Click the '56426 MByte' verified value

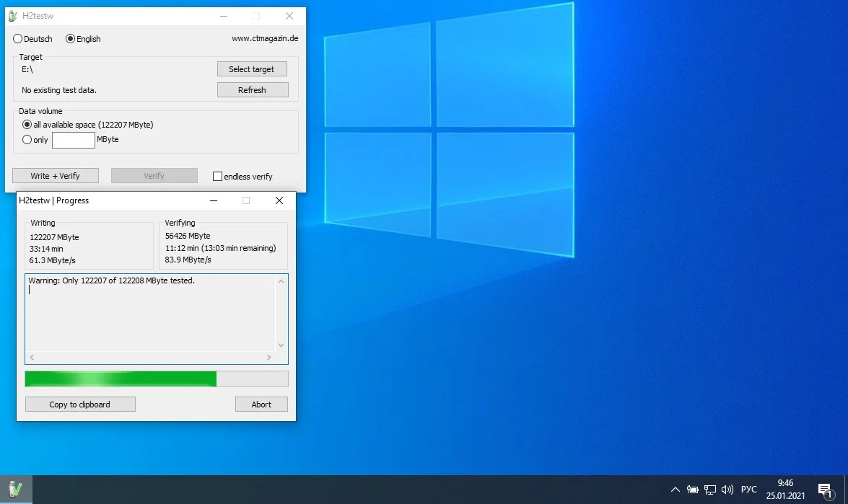[x=188, y=236]
